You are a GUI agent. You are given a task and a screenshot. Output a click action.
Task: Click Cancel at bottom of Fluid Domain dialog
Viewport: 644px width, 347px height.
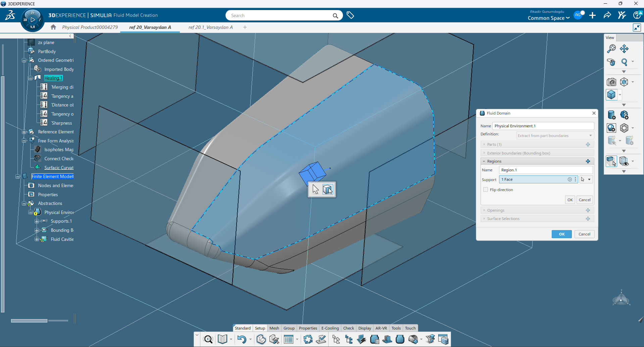(x=584, y=234)
